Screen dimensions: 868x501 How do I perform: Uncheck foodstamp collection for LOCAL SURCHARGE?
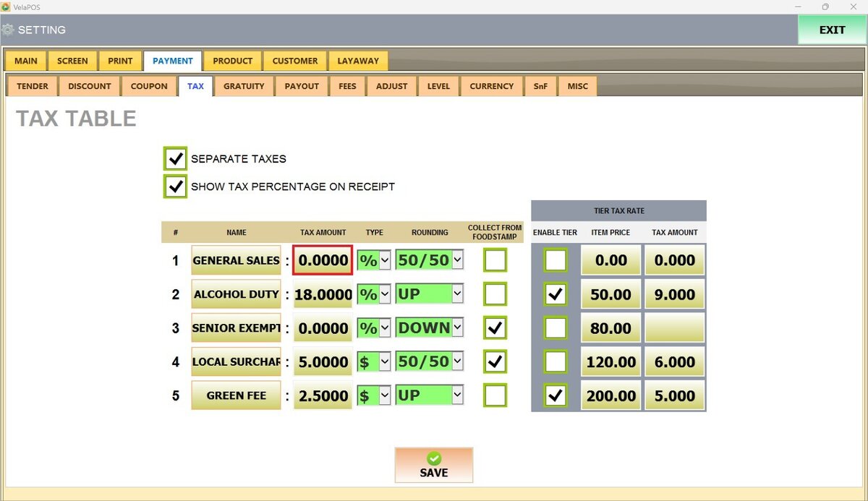pyautogui.click(x=495, y=361)
